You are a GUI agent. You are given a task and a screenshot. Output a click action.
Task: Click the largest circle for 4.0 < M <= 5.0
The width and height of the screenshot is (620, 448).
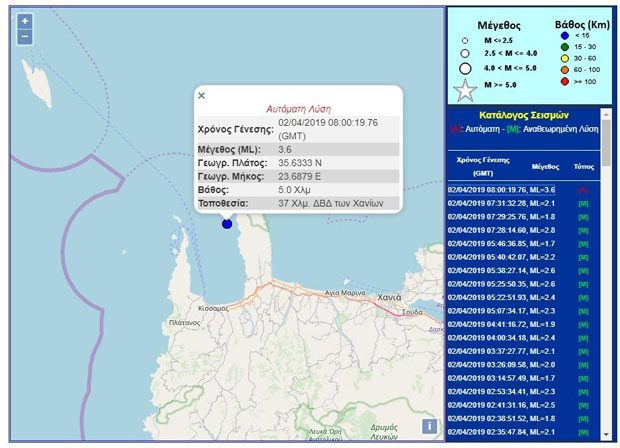coord(465,68)
